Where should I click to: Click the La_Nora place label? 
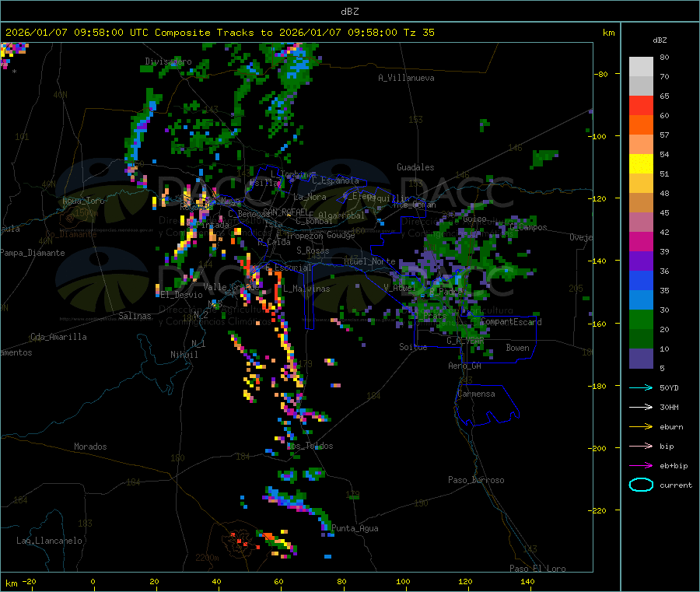310,197
